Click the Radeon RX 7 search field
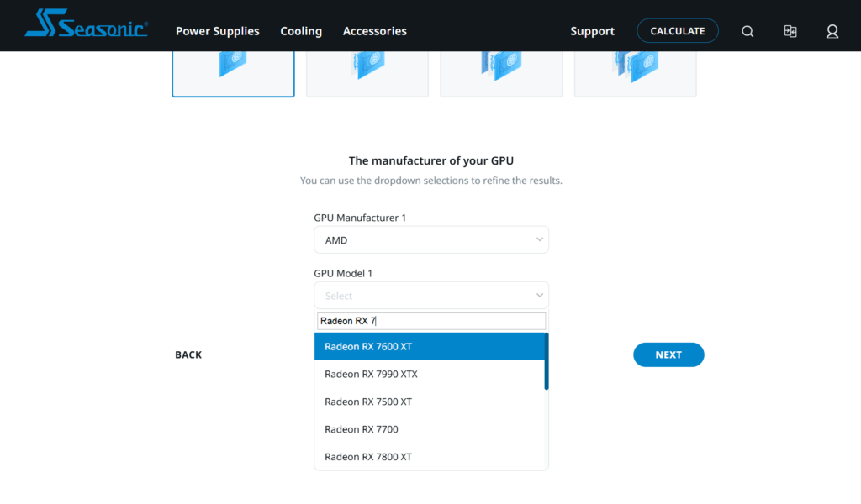The width and height of the screenshot is (861, 504). pos(431,321)
